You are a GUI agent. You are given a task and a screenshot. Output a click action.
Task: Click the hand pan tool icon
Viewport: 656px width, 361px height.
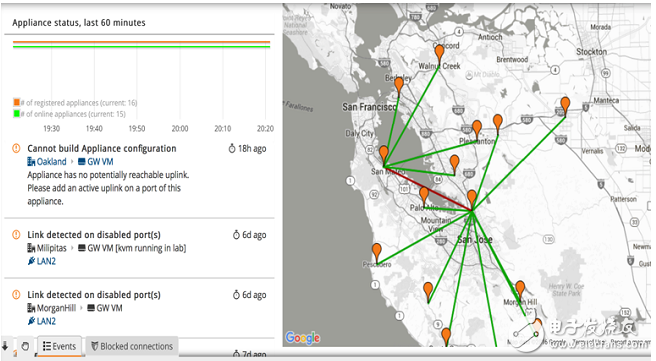(x=25, y=346)
